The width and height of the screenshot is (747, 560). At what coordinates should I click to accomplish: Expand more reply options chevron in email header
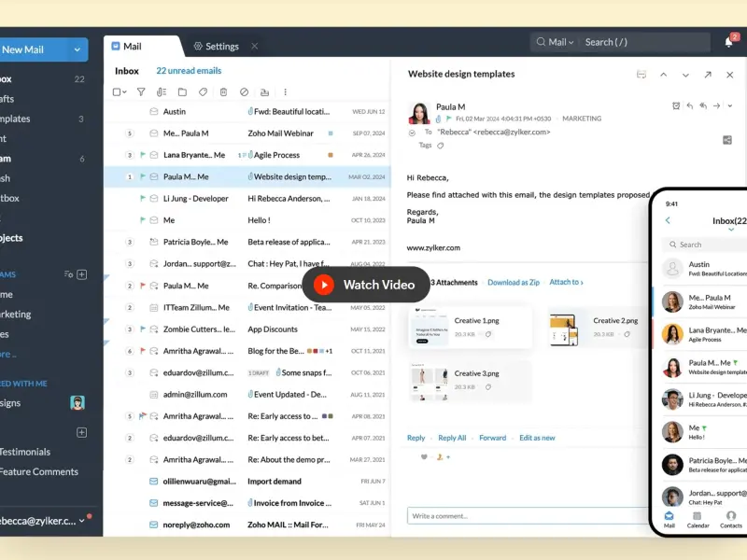coord(729,106)
